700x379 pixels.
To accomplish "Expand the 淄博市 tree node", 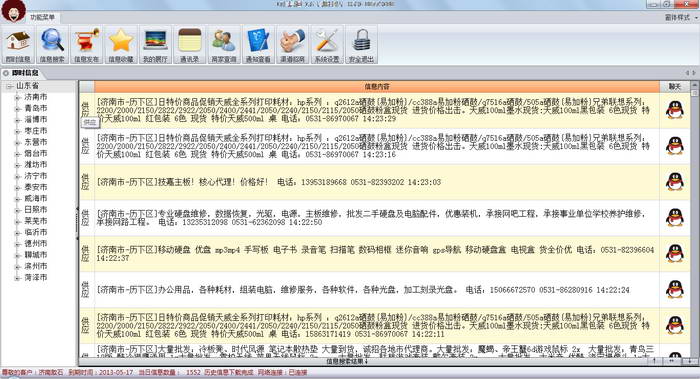I will pyautogui.click(x=17, y=120).
